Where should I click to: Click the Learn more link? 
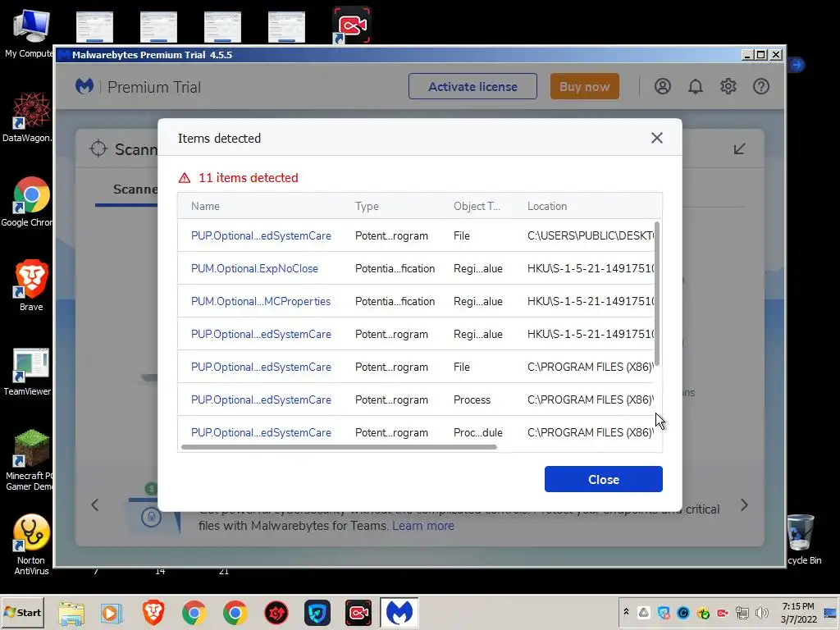[423, 526]
